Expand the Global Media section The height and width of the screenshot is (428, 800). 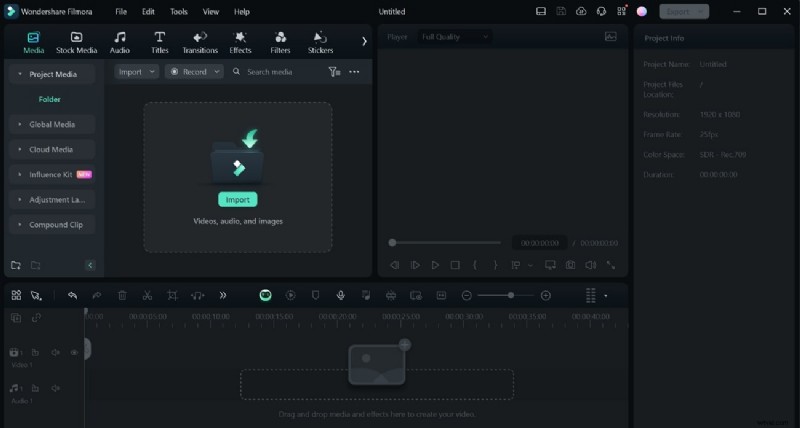52,124
